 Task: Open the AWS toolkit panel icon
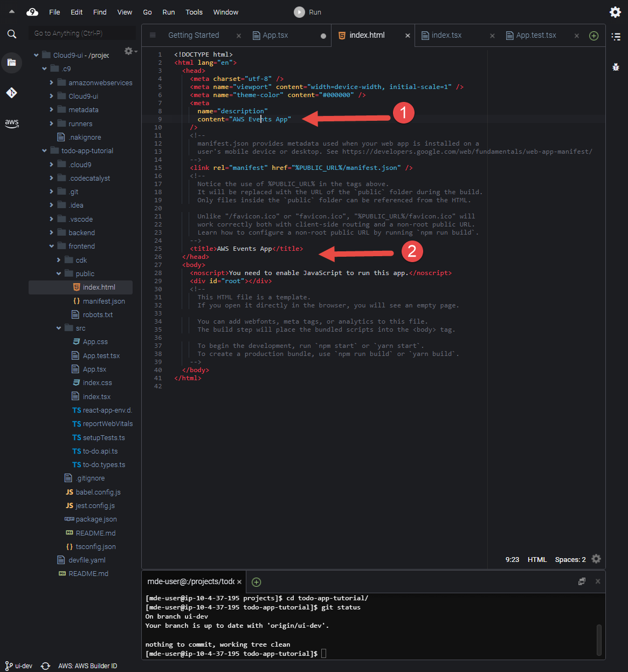click(x=12, y=123)
